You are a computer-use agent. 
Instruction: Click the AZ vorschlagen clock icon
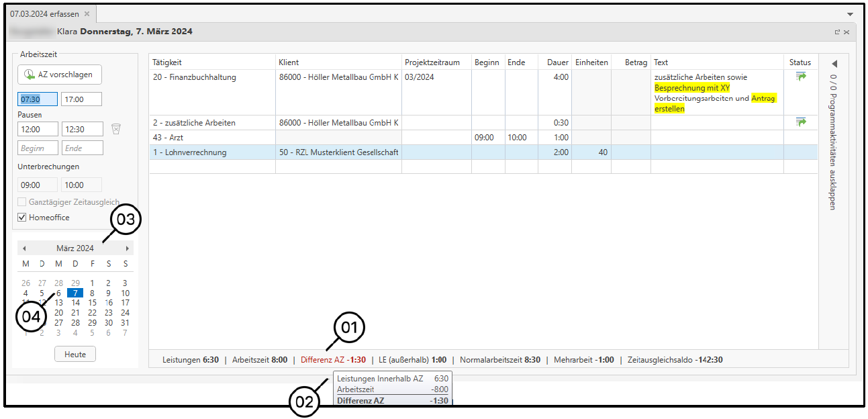[30, 75]
